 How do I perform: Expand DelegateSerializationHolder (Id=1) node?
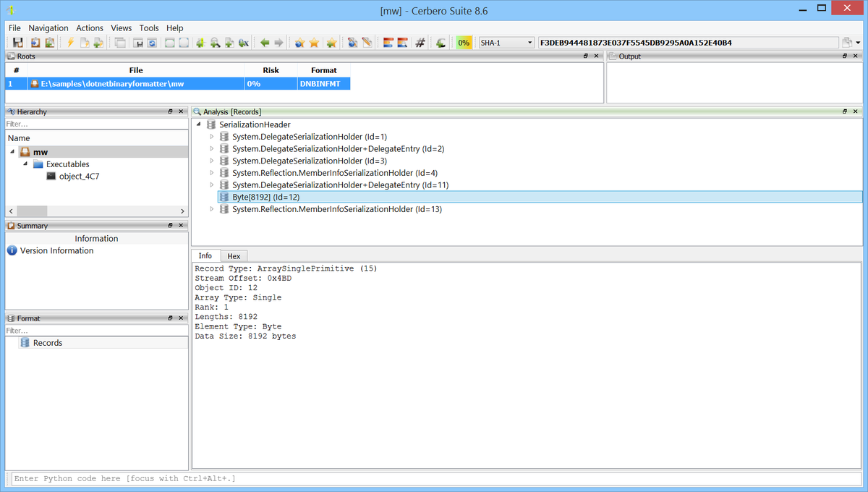coord(211,137)
